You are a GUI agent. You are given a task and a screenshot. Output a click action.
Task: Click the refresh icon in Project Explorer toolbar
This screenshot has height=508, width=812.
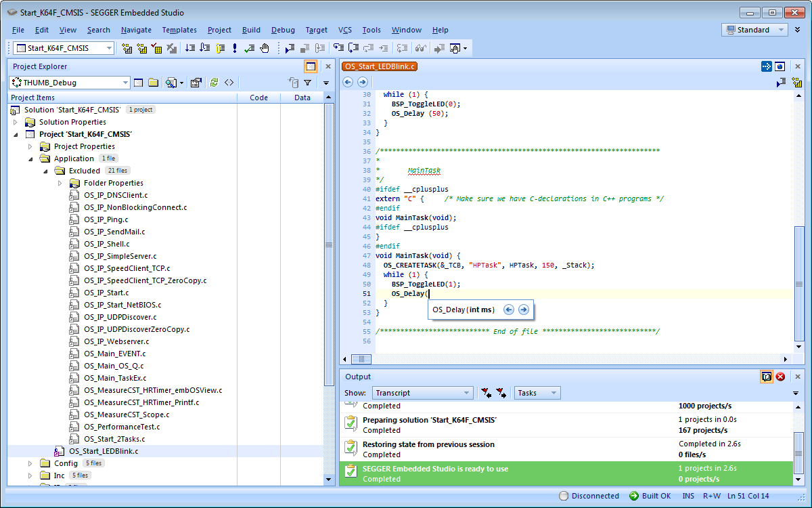pos(214,83)
